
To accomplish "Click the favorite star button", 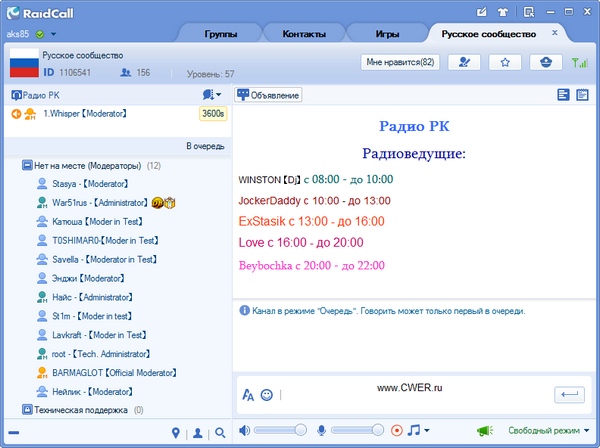I will click(x=505, y=62).
